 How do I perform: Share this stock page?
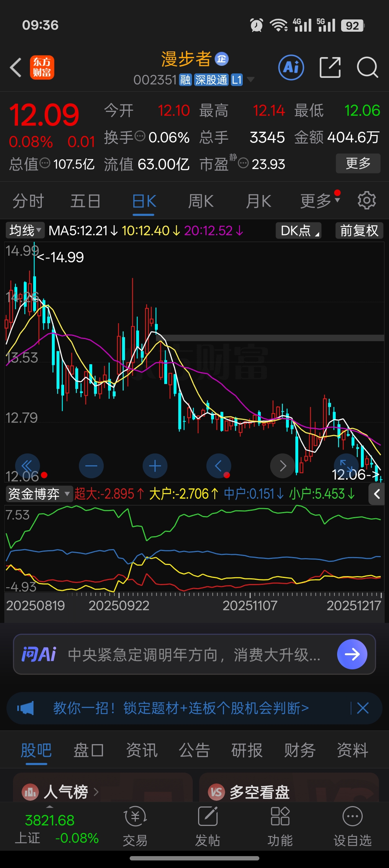330,67
